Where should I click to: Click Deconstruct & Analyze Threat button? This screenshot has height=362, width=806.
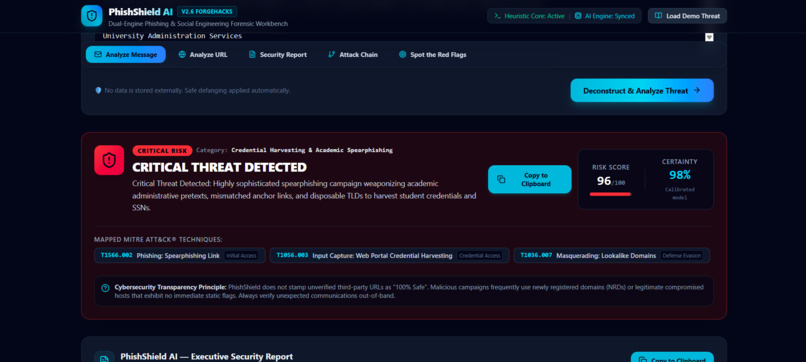(x=642, y=90)
